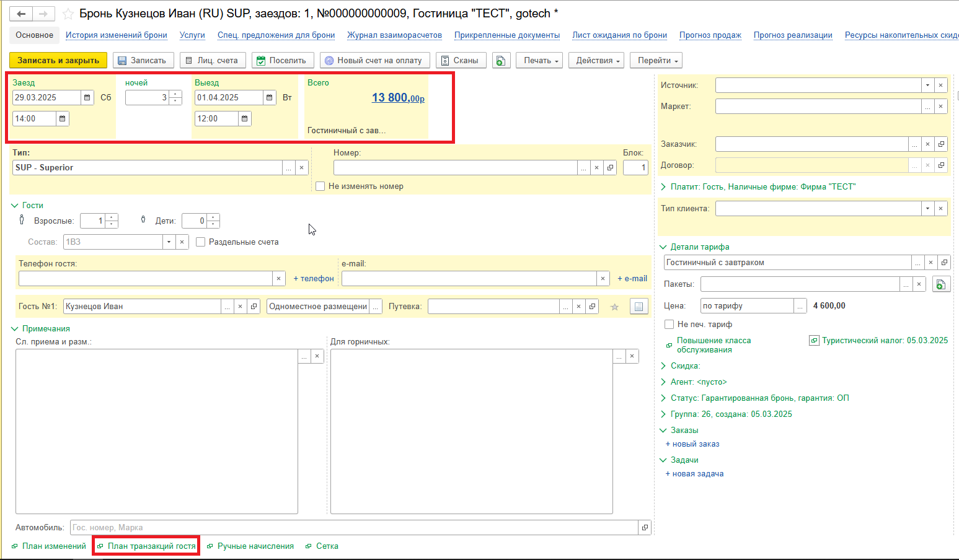Image resolution: width=959 pixels, height=560 pixels.
Task: Click the document icon right of Путевка star
Action: 639,306
